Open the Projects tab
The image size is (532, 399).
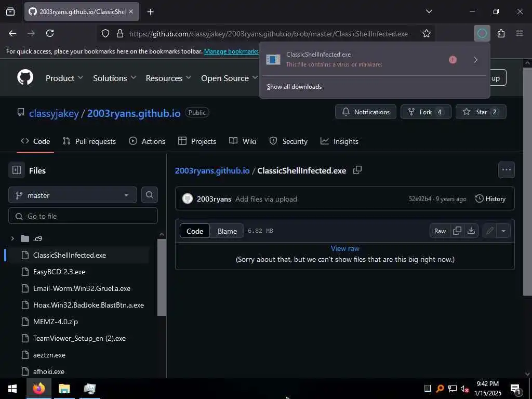coord(197,141)
